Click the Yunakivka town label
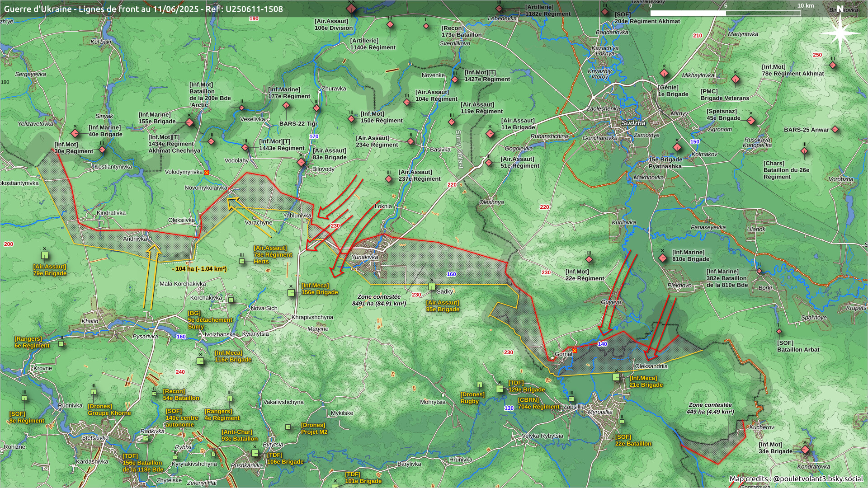Viewport: 868px width, 488px height. [x=364, y=257]
